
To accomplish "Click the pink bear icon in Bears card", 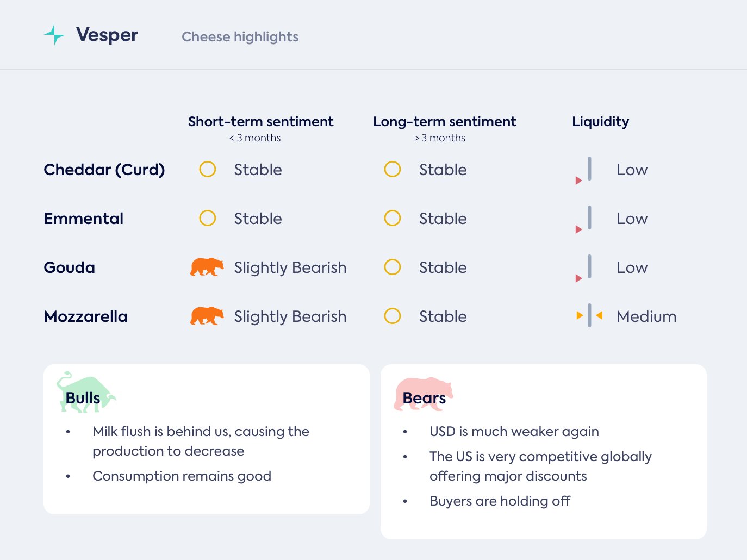I will coord(423,394).
